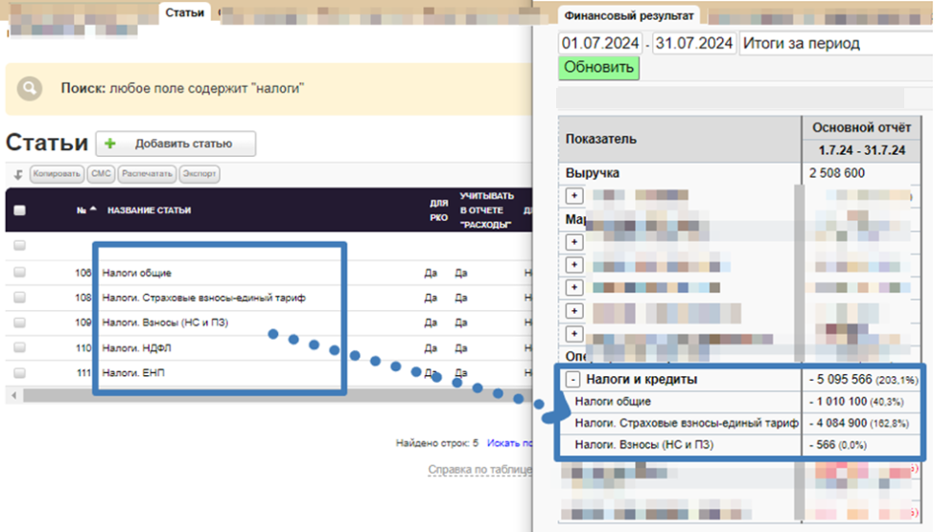Open the Итоги за период dropdown
The image size is (934, 532).
(x=835, y=43)
